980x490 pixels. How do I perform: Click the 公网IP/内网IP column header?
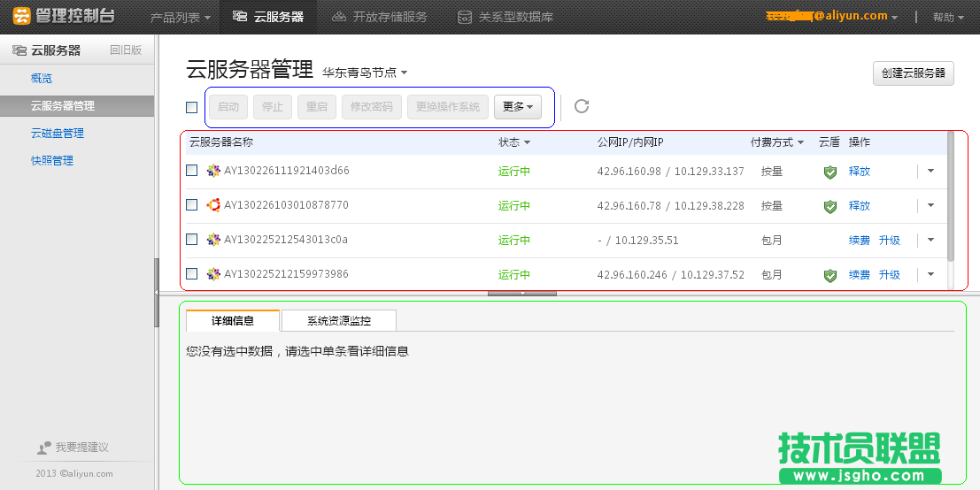click(x=630, y=142)
